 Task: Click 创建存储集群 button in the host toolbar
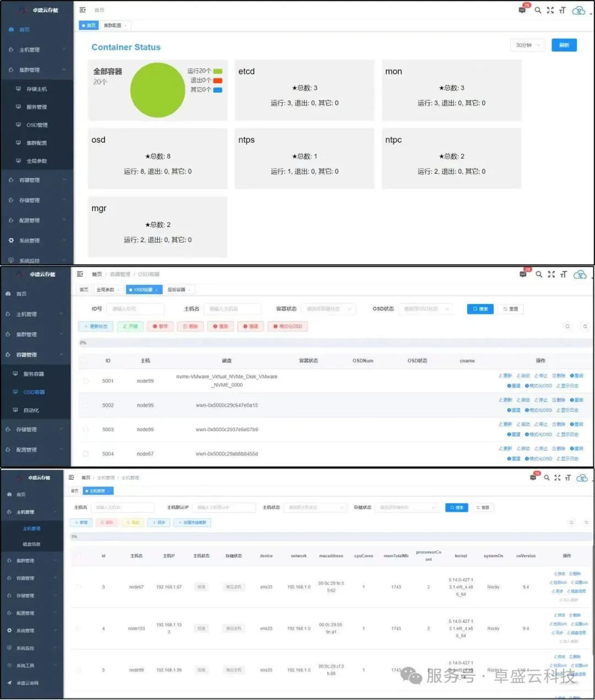tap(192, 523)
